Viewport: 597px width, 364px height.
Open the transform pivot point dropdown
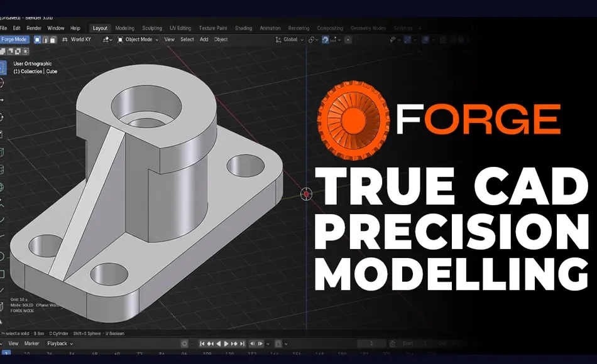[x=313, y=40]
